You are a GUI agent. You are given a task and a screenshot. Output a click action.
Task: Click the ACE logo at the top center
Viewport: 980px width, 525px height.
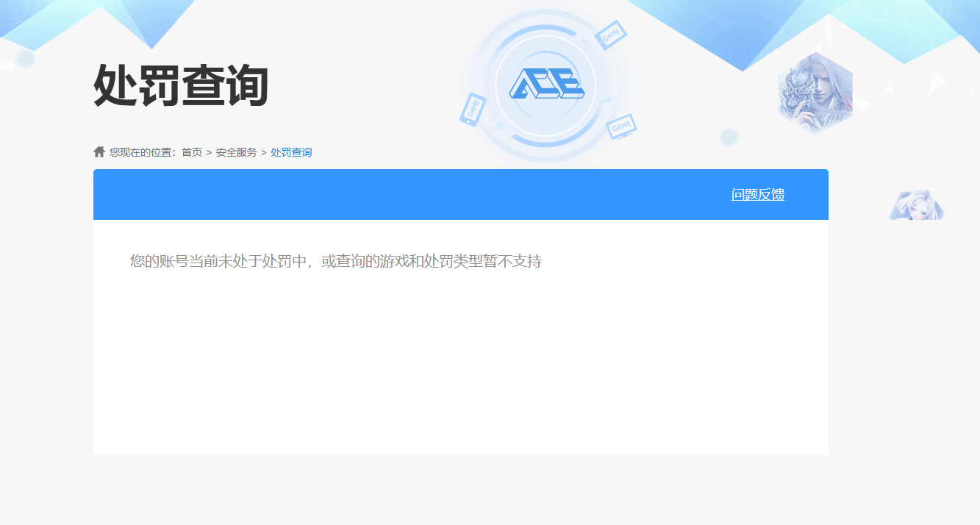546,84
